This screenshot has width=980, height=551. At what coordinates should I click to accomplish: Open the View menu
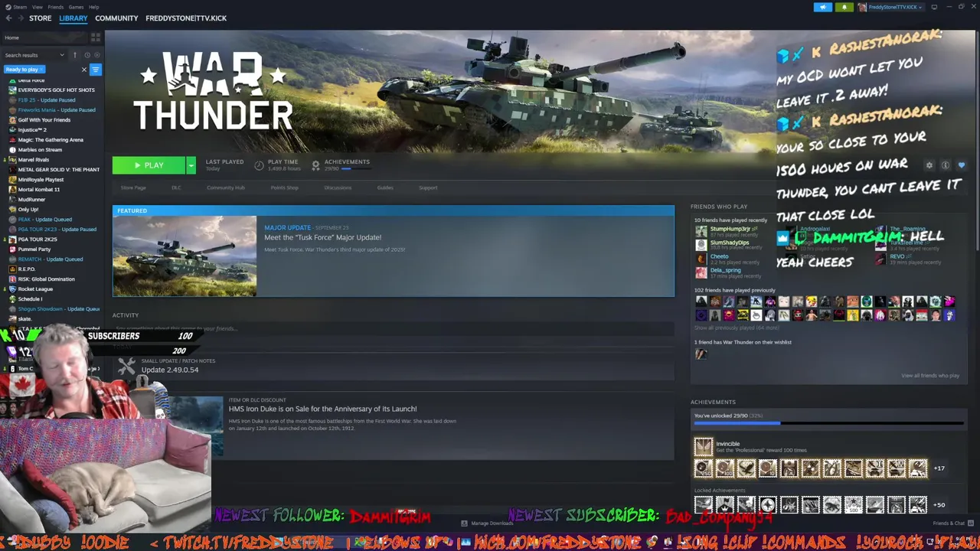37,7
